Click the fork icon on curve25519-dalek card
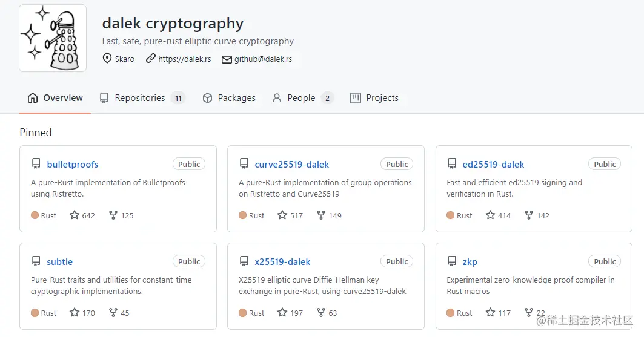The image size is (644, 337). [321, 215]
